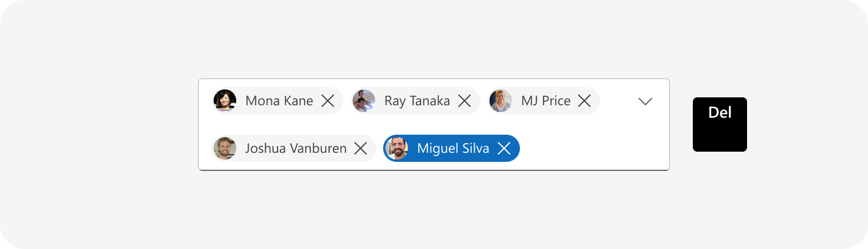Click the black Del key button
The height and width of the screenshot is (249, 868).
pyautogui.click(x=720, y=124)
